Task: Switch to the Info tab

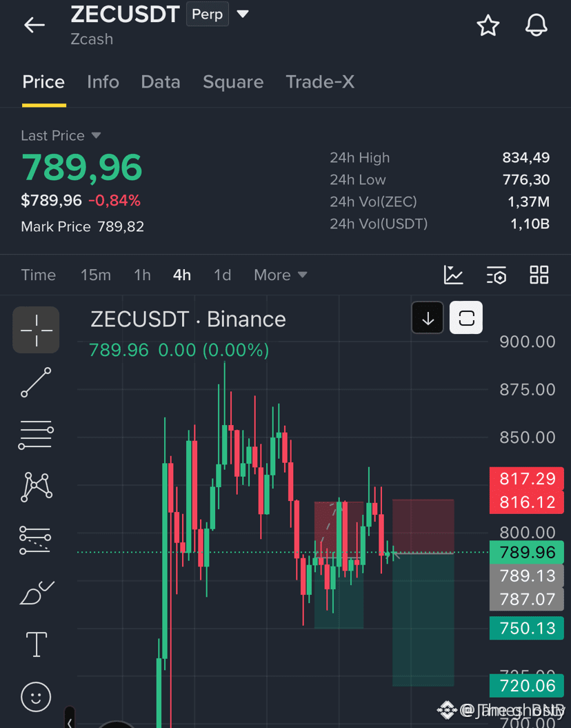Action: 103,82
